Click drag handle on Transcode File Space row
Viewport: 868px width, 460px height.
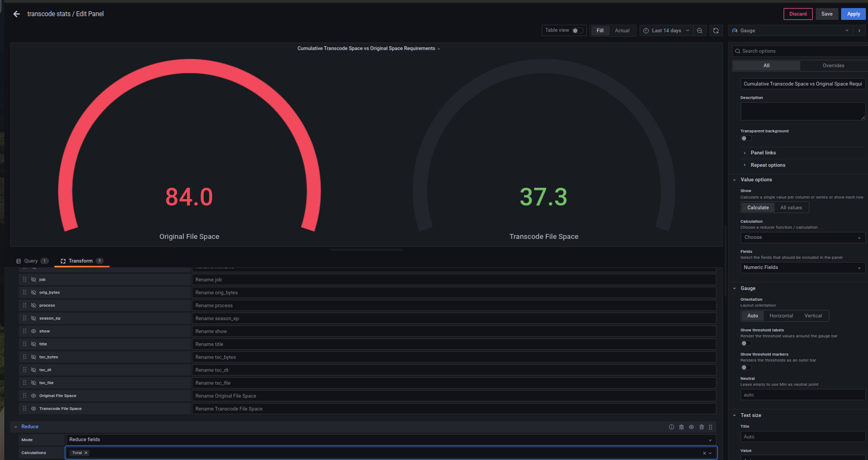25,409
